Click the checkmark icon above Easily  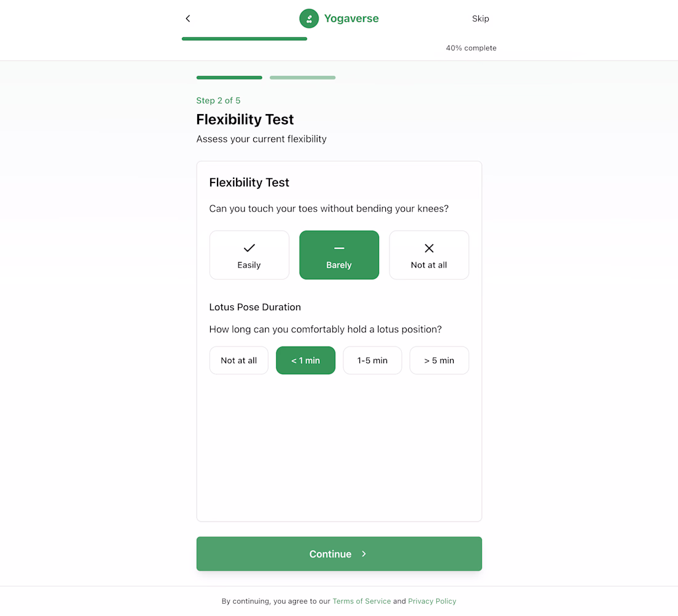pyautogui.click(x=249, y=248)
